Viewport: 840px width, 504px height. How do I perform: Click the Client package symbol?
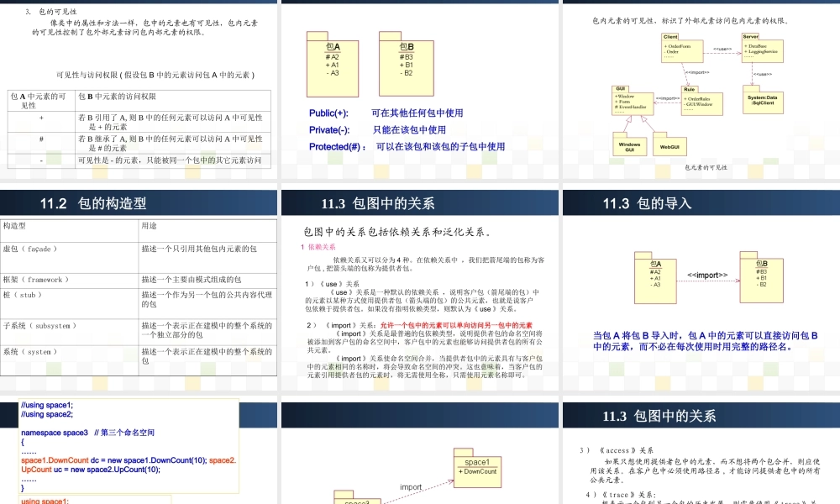click(682, 48)
